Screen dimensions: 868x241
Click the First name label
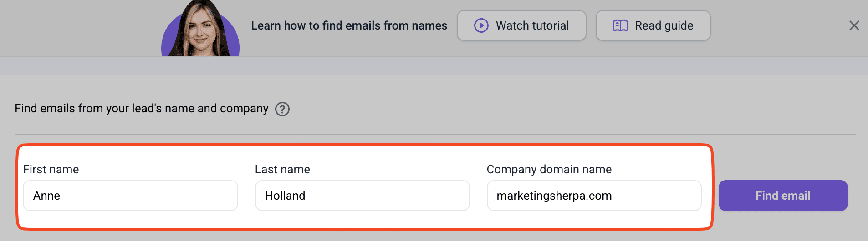tap(51, 169)
